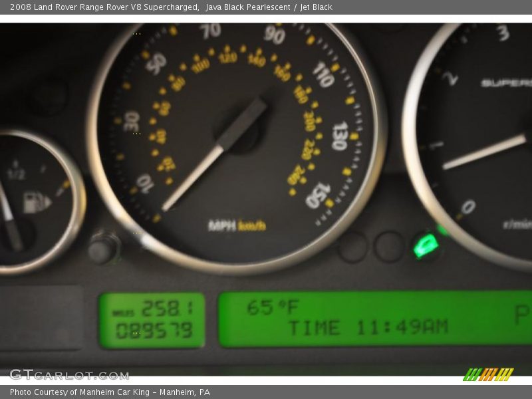Click the green illuminated indicator light
Screen dimensions: 532x399
click(x=426, y=245)
